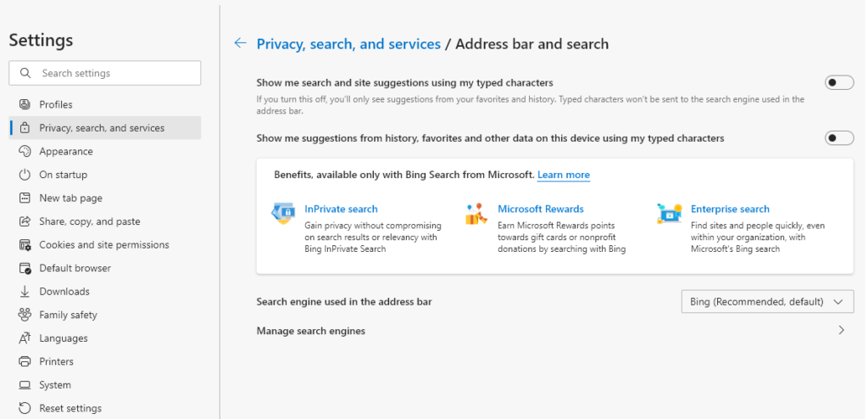Open Cookies and site permissions settings

click(103, 244)
